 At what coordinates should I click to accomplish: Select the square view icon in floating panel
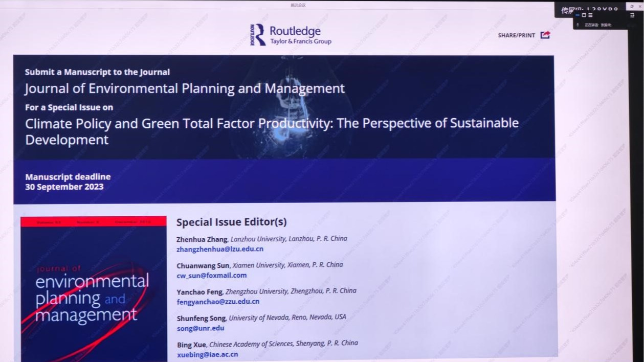(584, 15)
